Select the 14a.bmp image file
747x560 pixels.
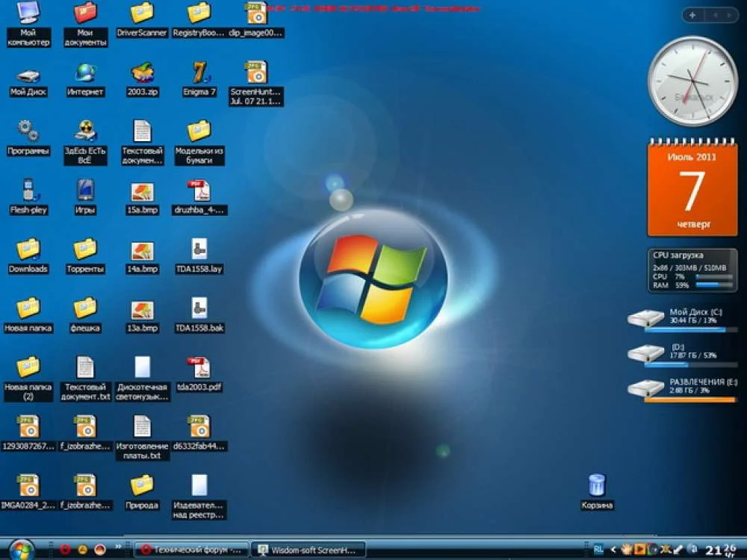point(142,257)
